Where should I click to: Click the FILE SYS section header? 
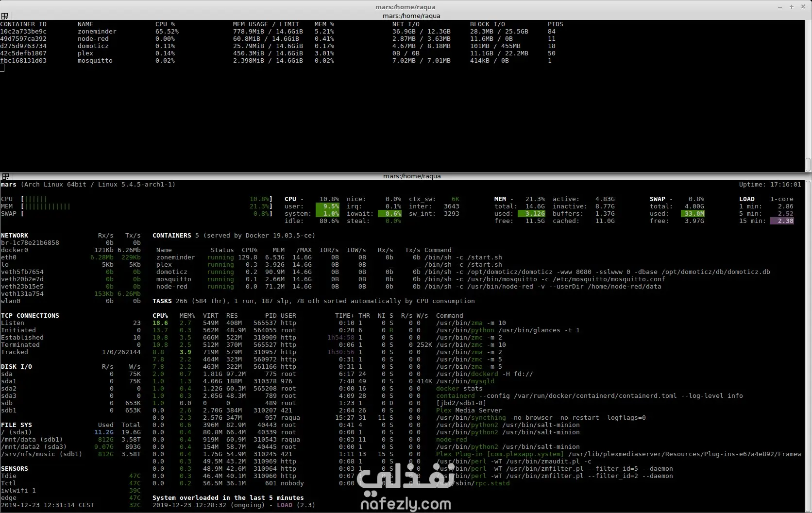click(17, 425)
